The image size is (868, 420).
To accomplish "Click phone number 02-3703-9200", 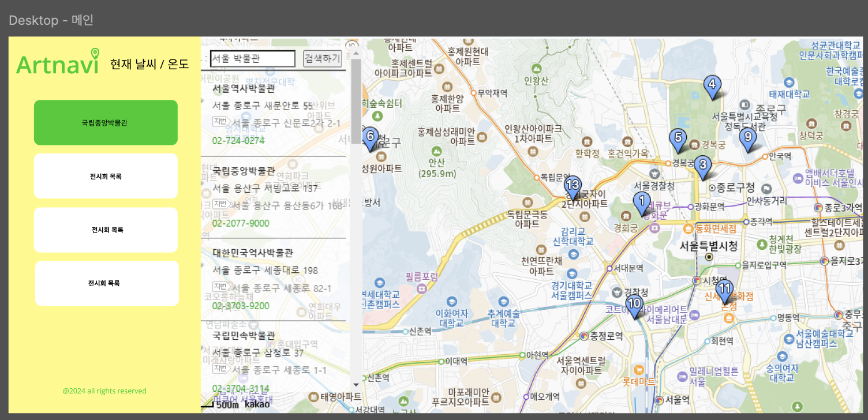I will 241,306.
